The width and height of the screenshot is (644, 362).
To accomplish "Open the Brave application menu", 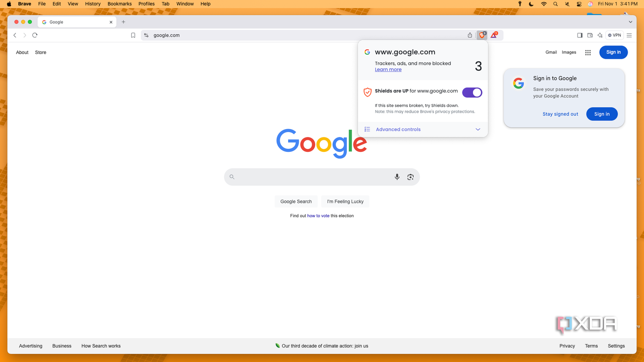I will (24, 4).
